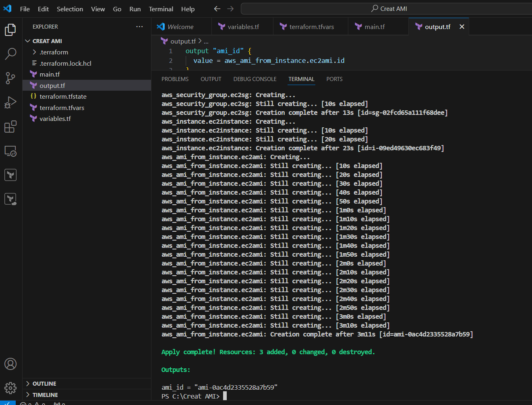Switch to the Welcome tab
532x405 pixels.
click(182, 27)
